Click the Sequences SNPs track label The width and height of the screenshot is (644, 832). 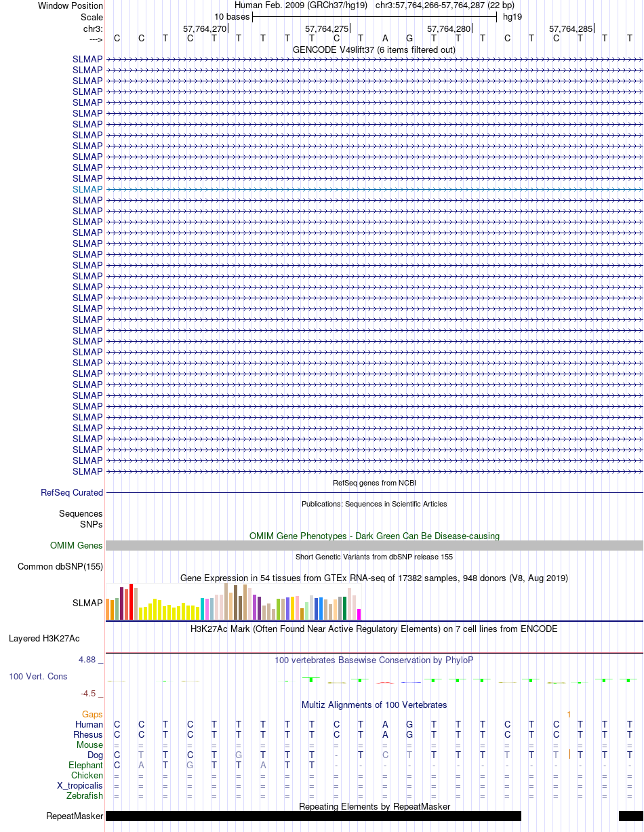coord(81,519)
